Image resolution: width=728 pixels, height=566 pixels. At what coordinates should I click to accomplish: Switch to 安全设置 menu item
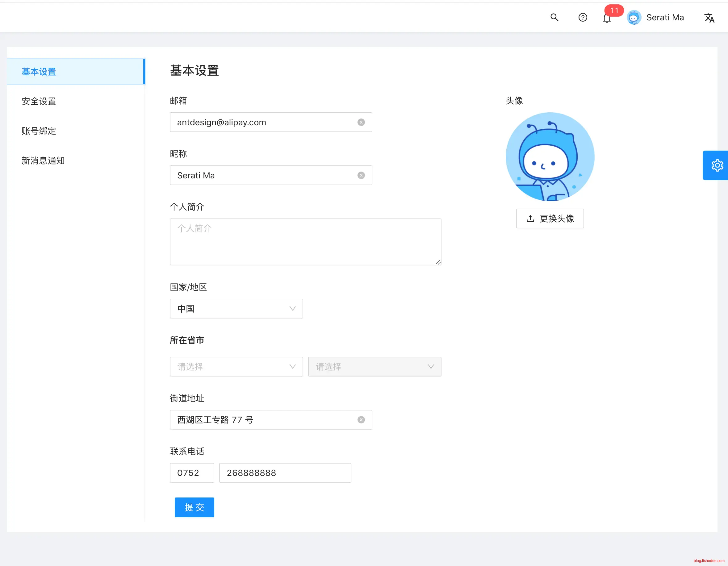39,101
